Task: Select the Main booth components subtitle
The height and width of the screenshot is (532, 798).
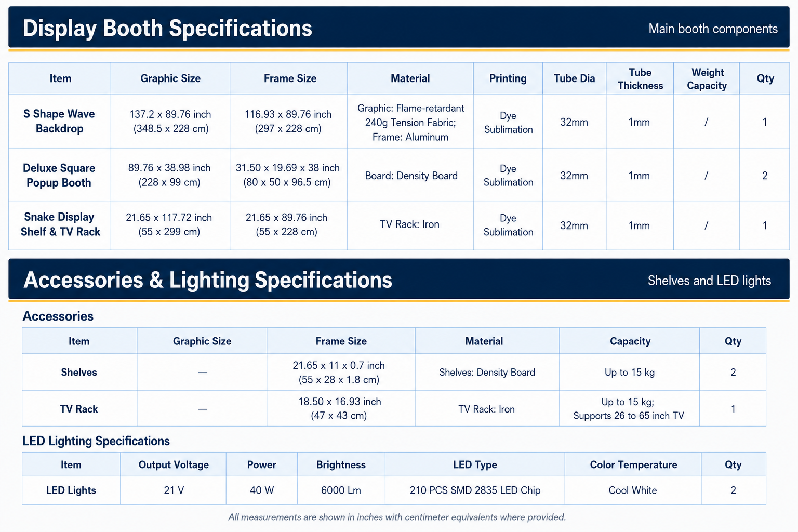Action: point(713,29)
